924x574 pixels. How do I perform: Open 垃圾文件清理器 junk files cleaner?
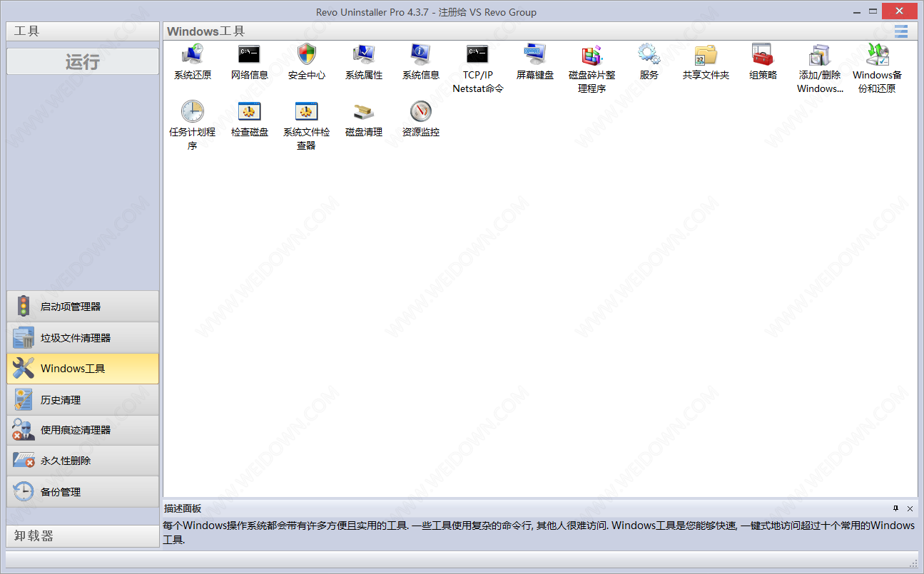(x=83, y=338)
